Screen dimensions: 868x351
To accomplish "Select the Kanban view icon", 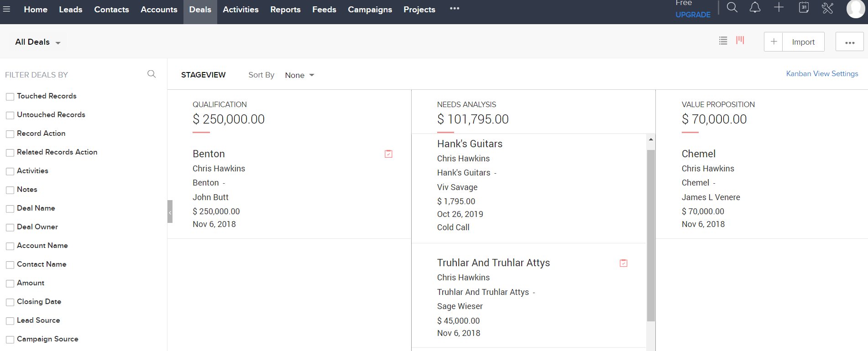I will tap(740, 41).
